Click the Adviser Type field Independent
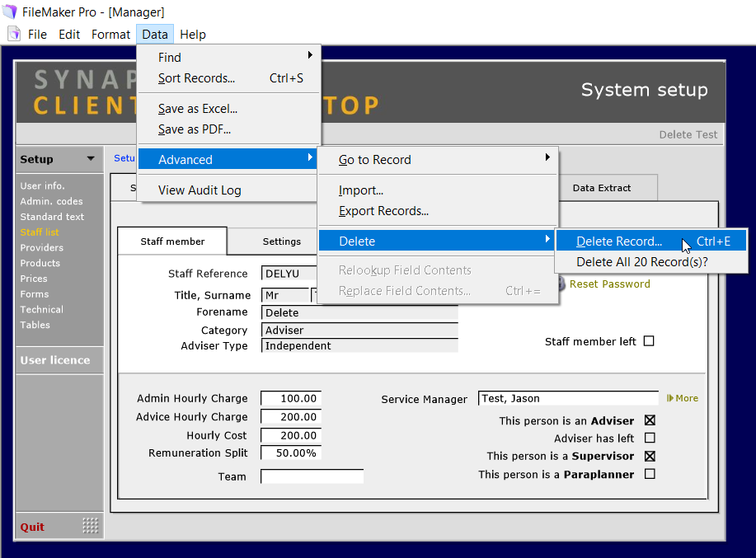 tap(359, 345)
